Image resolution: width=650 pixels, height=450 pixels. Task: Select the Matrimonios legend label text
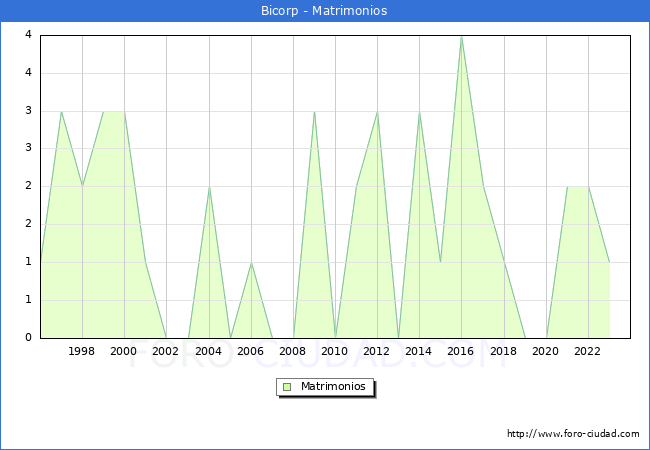click(x=334, y=387)
